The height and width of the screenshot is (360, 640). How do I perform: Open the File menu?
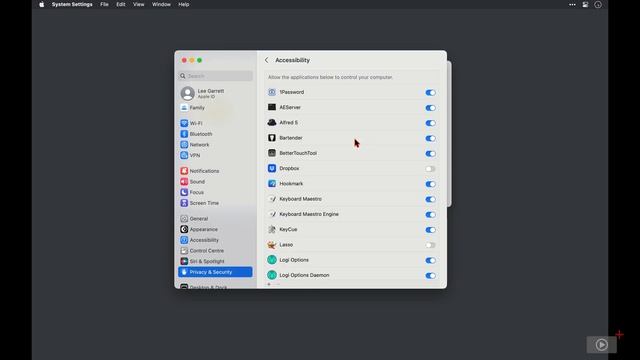(104, 4)
